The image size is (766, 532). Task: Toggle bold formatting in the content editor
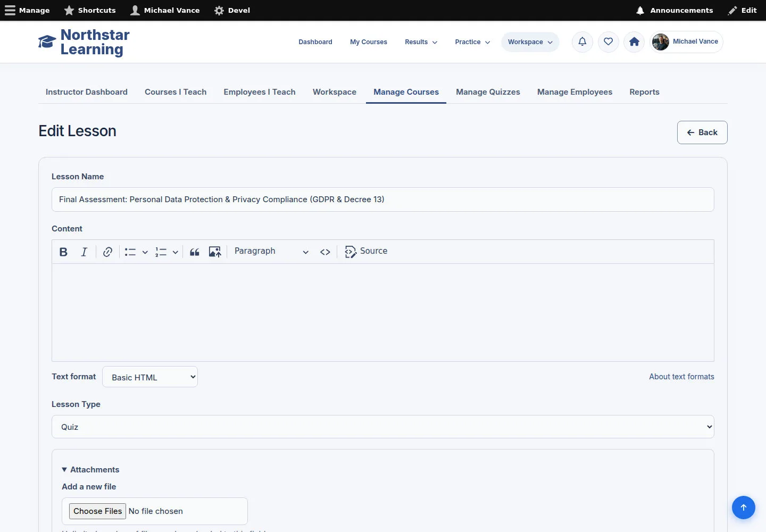point(63,252)
